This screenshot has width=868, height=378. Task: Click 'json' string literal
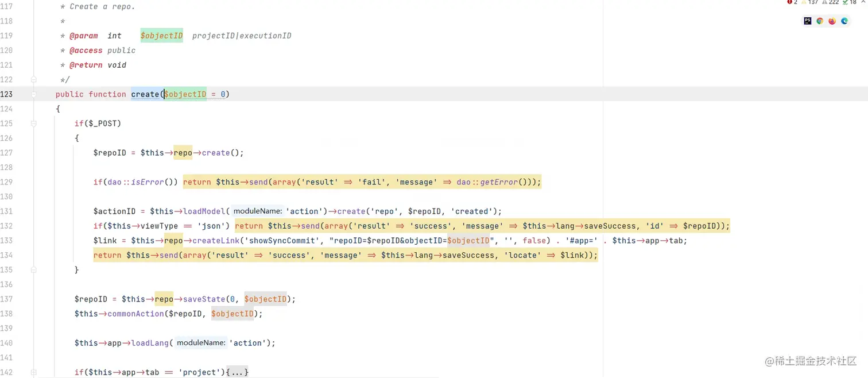[214, 226]
